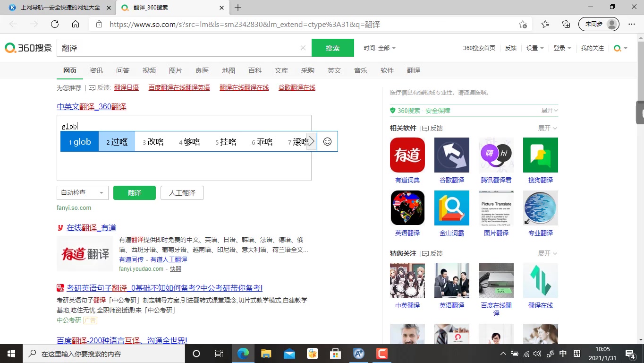This screenshot has width=644, height=363.
Task: Select IME candidate 够咯
Action: click(189, 141)
